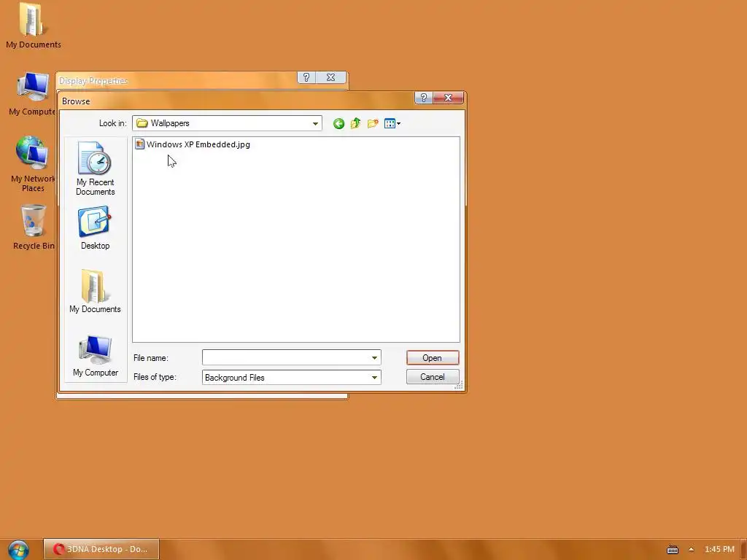Select the My Computer desktop icon
Image resolution: width=747 pixels, height=560 pixels.
click(32, 94)
